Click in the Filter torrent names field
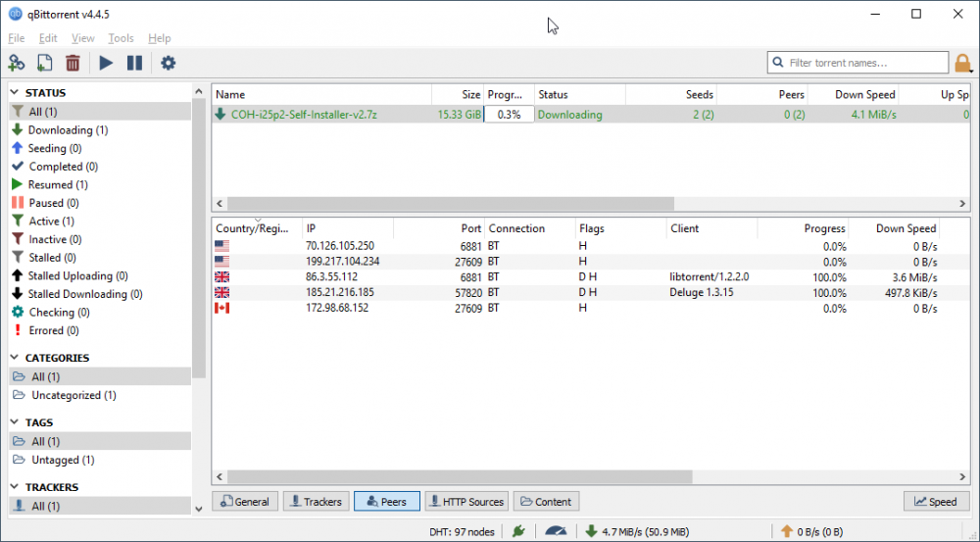 862,63
